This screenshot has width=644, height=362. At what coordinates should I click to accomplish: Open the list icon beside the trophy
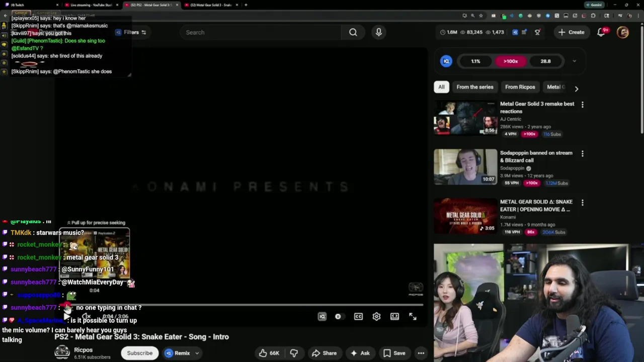(x=524, y=32)
